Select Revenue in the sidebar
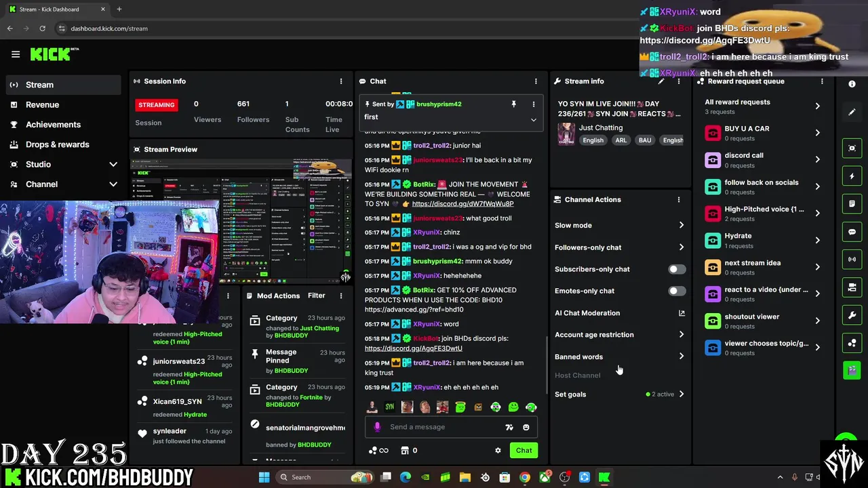The width and height of the screenshot is (868, 488). pyautogui.click(x=63, y=104)
